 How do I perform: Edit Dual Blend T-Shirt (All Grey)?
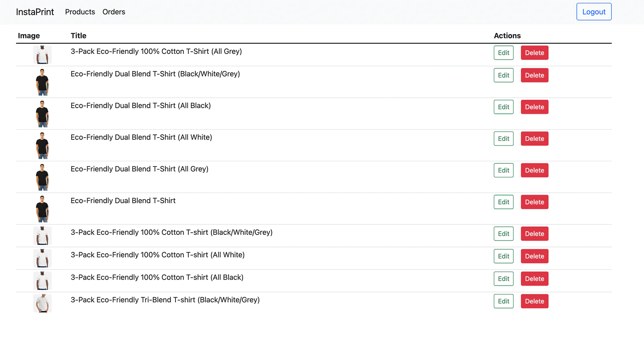coord(504,171)
